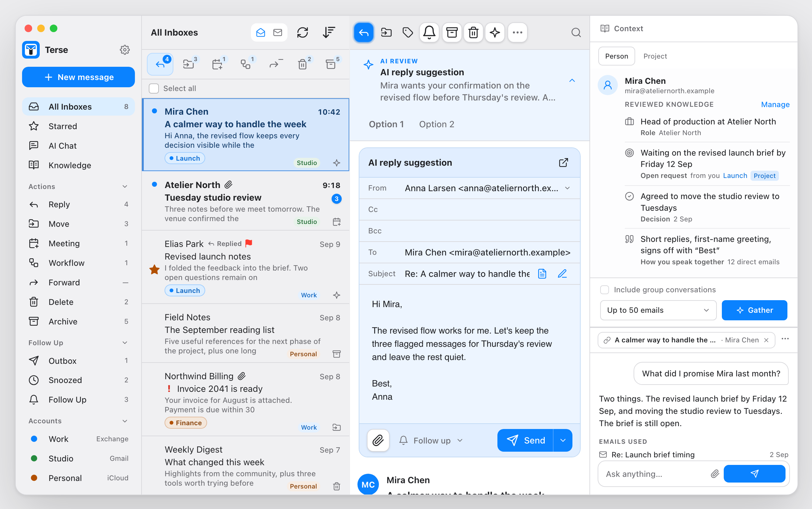Select the Person tab
Screen dimensions: 812x509
[x=616, y=56]
